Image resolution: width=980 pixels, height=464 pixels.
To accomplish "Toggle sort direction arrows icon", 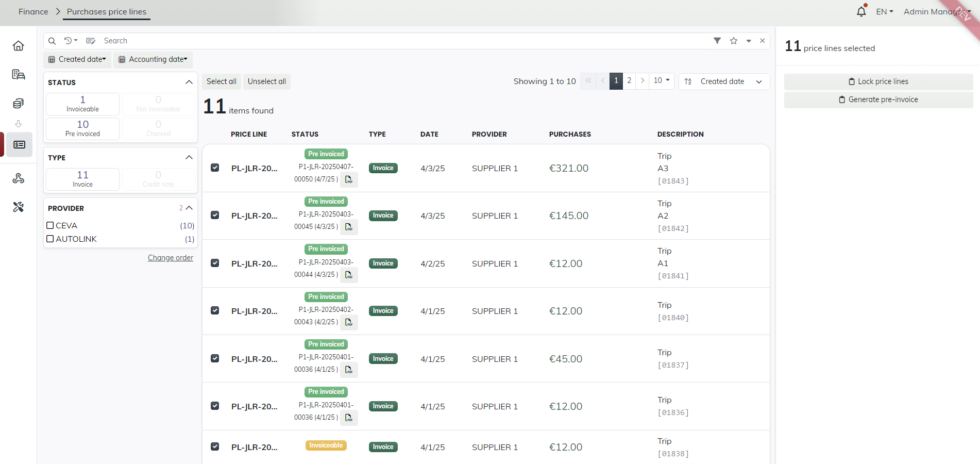I will (688, 81).
